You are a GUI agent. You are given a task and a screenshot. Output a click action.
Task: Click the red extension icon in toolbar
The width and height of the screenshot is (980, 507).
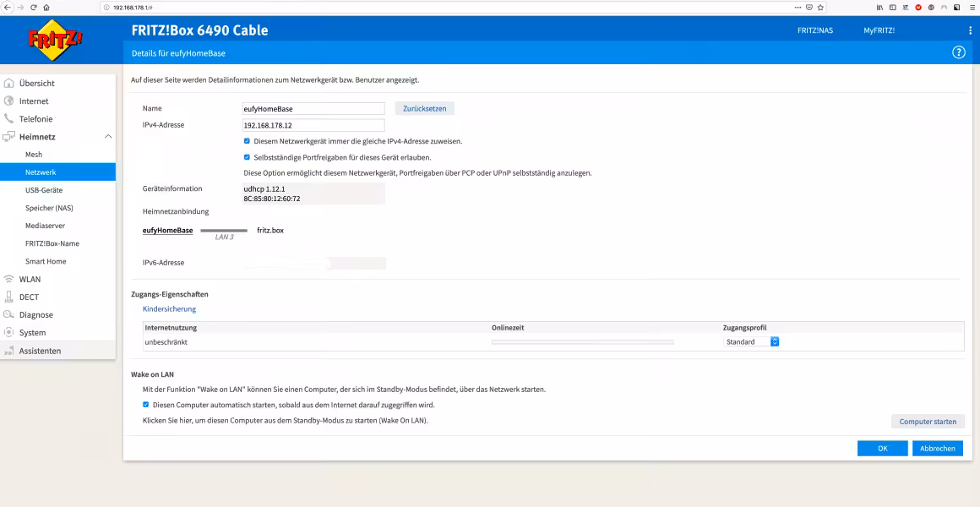(x=919, y=8)
